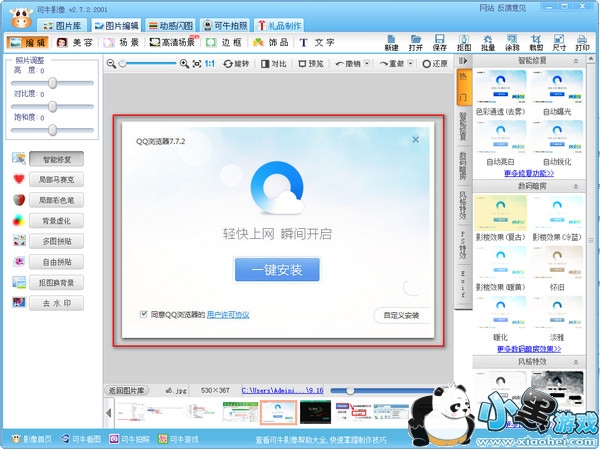Switch to the 图片库 tab

tap(62, 26)
